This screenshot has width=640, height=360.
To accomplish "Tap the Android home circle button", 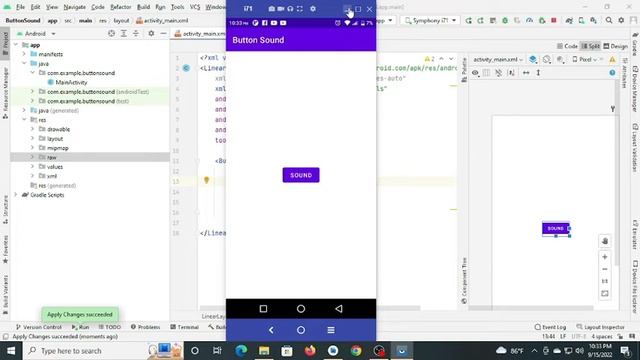I will coord(301,309).
